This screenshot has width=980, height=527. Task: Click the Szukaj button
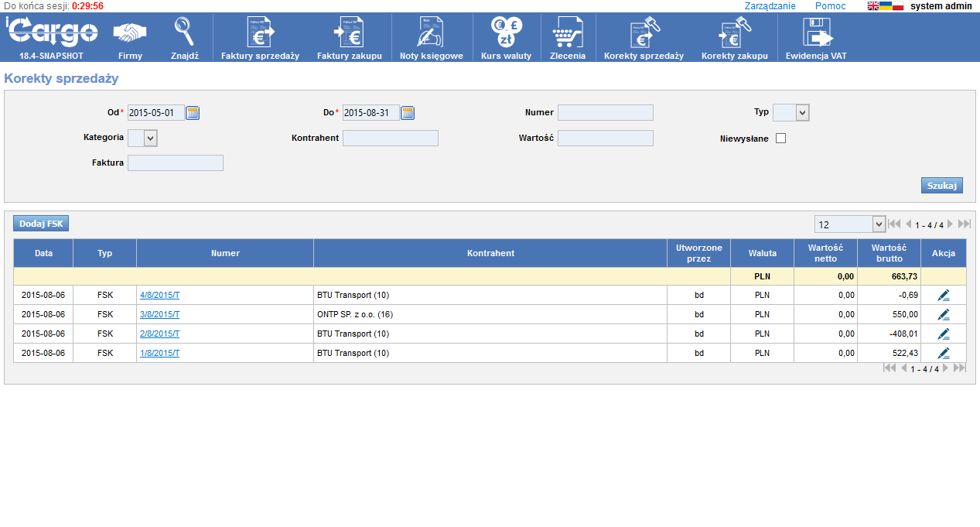941,186
